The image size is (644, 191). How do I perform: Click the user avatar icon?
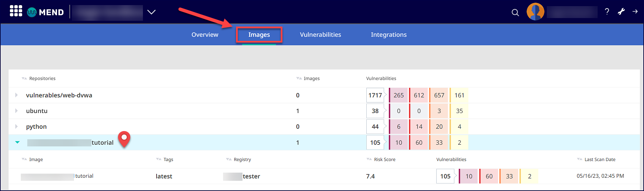click(x=535, y=12)
